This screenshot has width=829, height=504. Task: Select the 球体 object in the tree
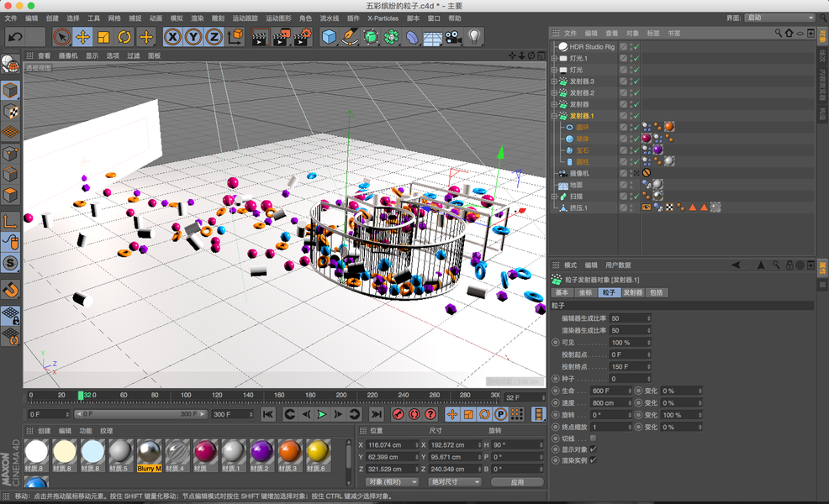[x=582, y=139]
